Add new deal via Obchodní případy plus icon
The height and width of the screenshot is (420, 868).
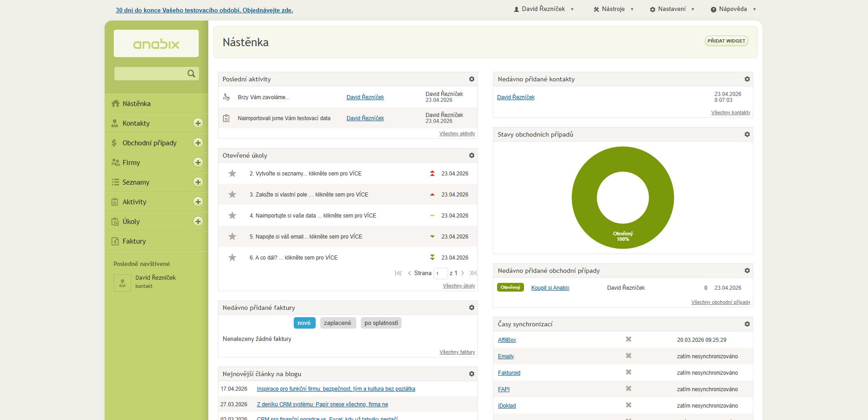[198, 143]
